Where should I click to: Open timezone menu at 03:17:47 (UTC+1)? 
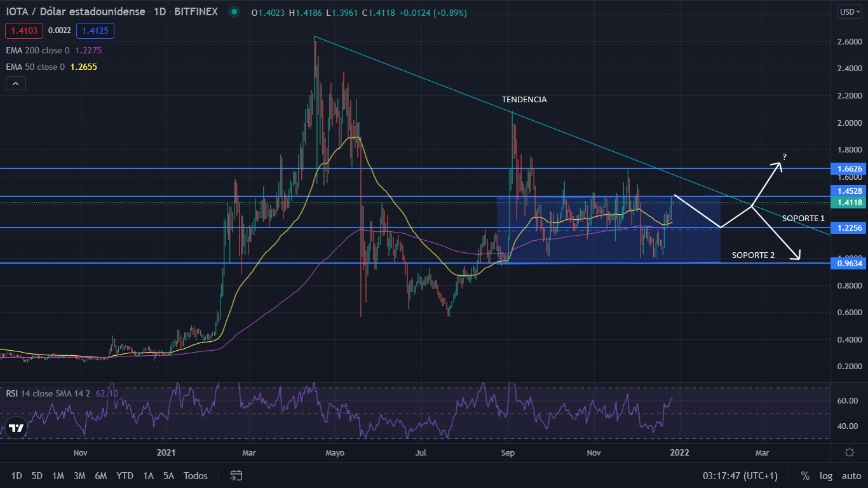(x=740, y=475)
